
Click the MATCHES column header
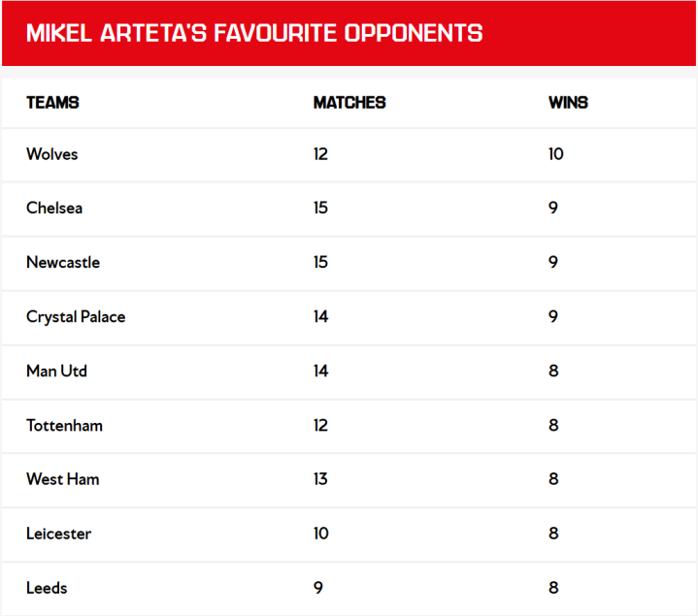[349, 103]
